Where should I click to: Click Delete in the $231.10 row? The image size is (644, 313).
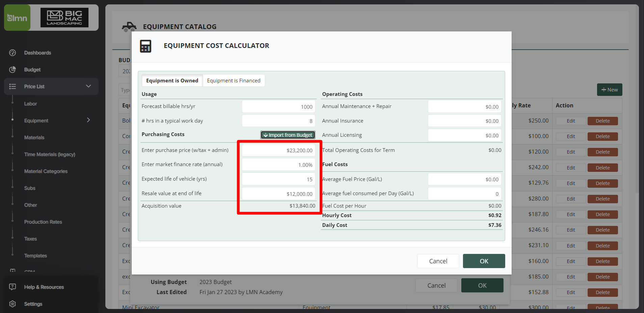coord(603,246)
